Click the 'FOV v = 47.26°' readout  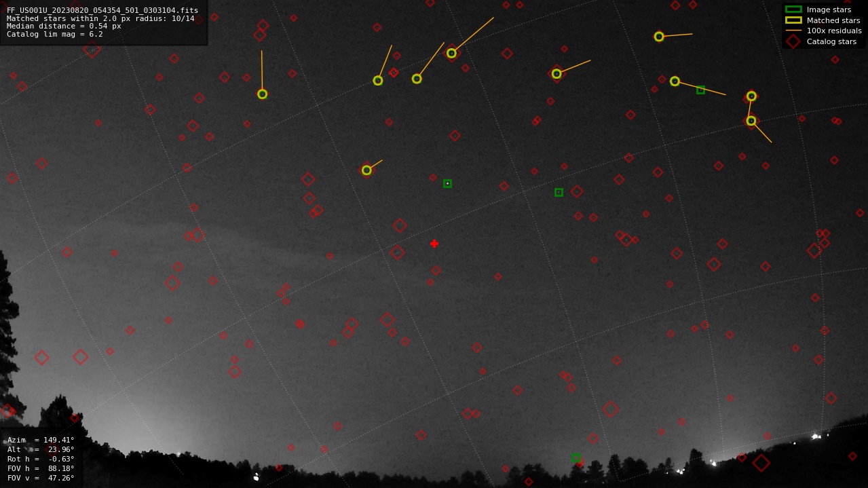41,478
